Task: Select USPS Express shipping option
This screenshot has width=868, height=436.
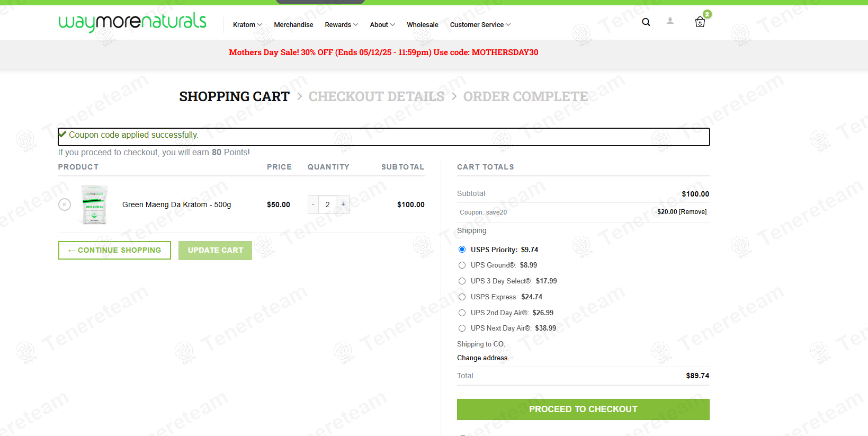Action: pyautogui.click(x=462, y=297)
